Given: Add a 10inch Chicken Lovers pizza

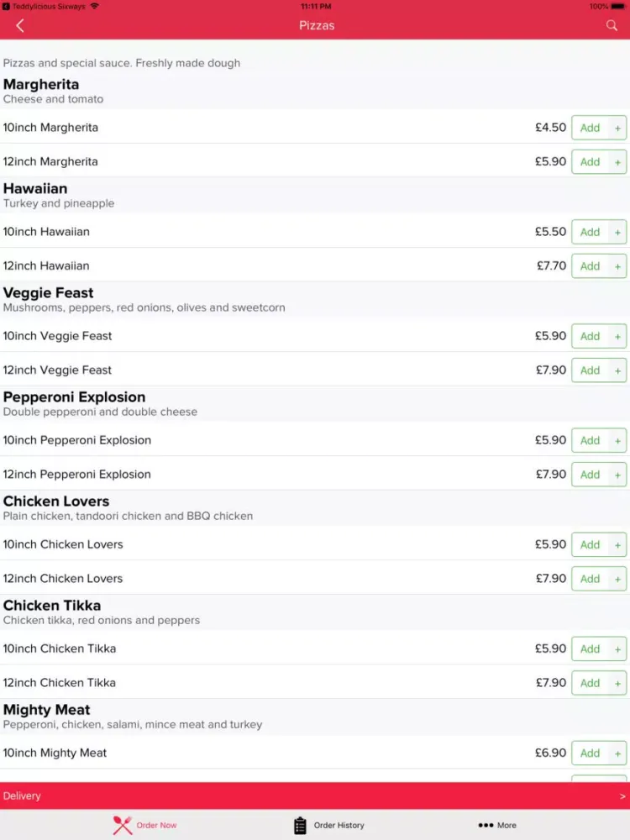Looking at the screenshot, I should tap(589, 544).
